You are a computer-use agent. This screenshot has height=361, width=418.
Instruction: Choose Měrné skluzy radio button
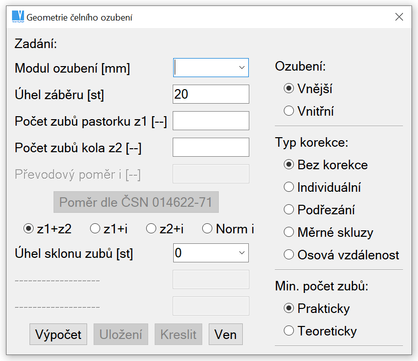(x=328, y=232)
